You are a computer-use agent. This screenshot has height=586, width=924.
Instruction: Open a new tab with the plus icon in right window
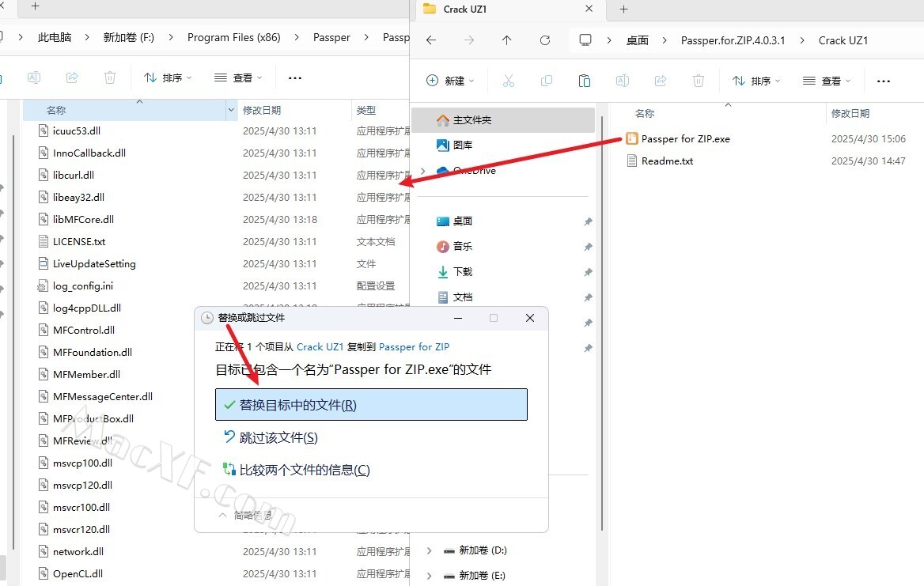(624, 9)
